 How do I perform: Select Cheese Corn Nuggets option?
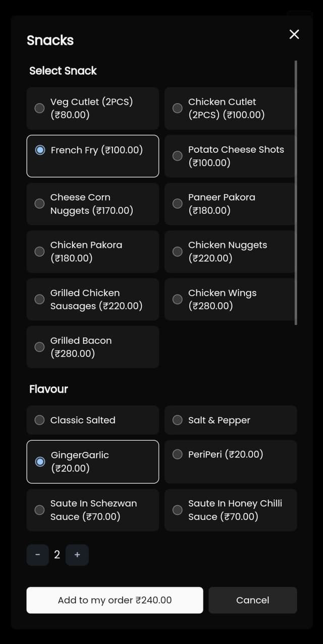point(39,204)
